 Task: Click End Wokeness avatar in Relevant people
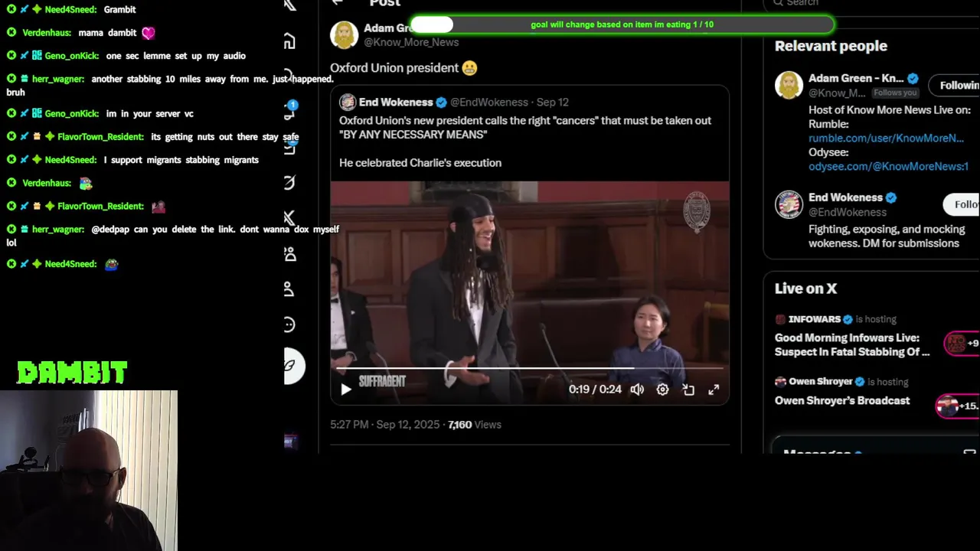coord(789,204)
